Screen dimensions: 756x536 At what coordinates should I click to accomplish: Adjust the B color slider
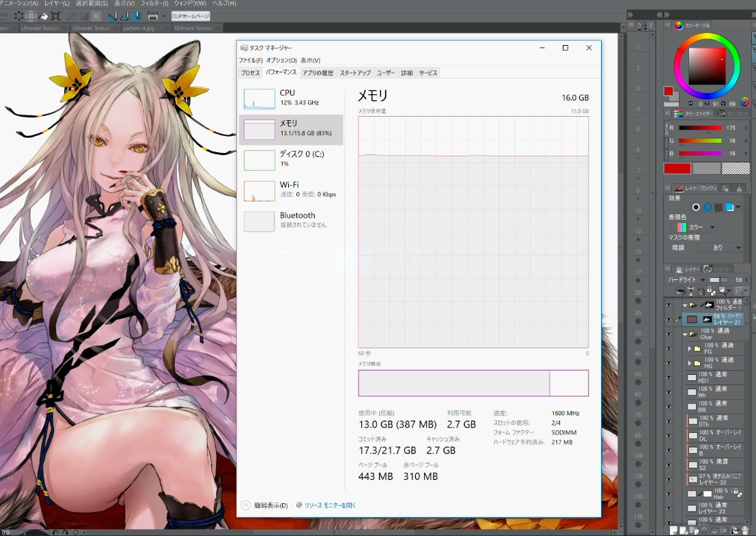700,153
